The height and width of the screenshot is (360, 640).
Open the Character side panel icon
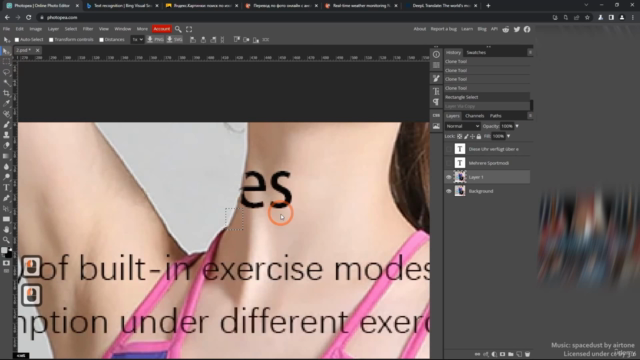(436, 91)
